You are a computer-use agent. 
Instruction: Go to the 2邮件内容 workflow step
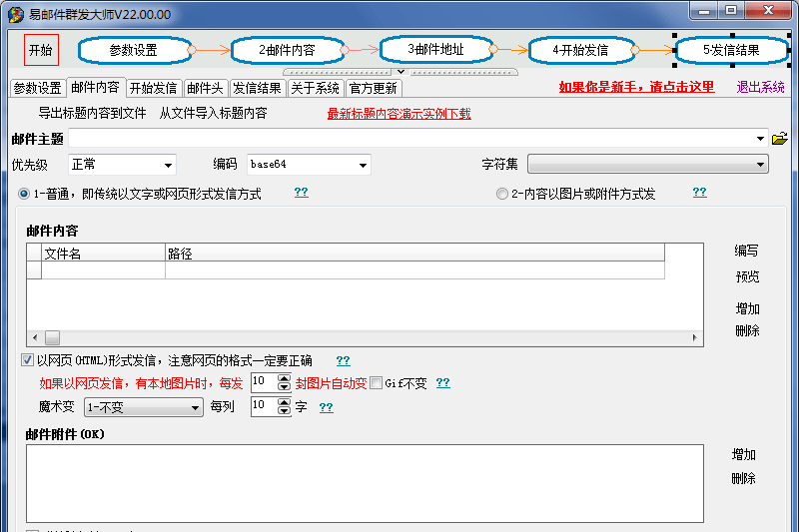pyautogui.click(x=287, y=50)
